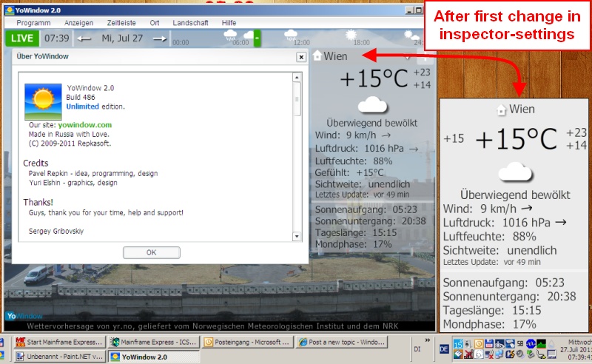Switch to Posteingang - Microsoft taskbar button
592x364 pixels.
point(247,342)
